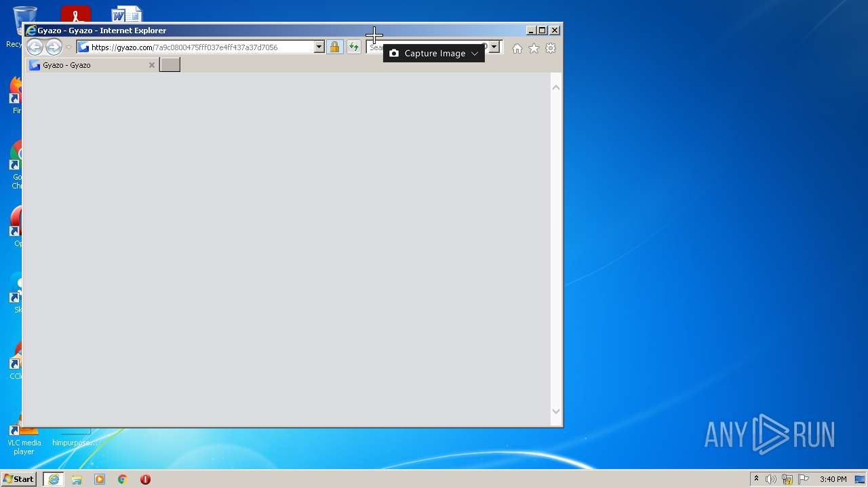The height and width of the screenshot is (488, 868).
Task: Open the recent pages dropdown arrow
Action: [68, 47]
